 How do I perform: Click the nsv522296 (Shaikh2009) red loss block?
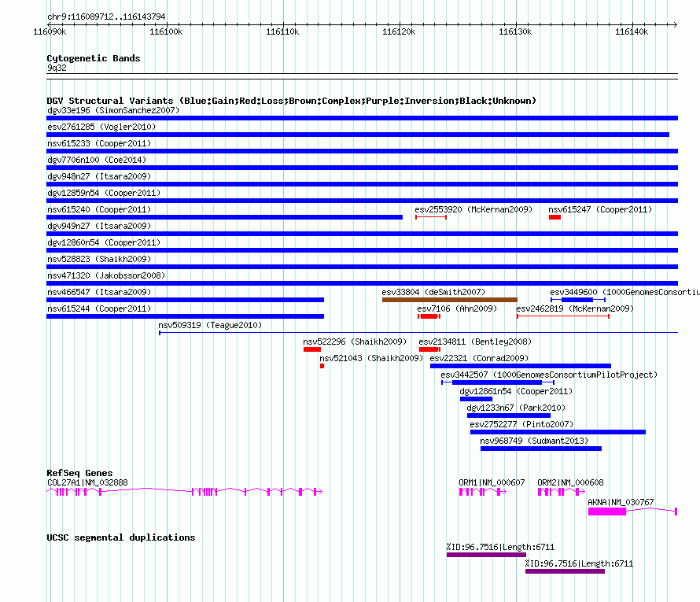(312, 349)
